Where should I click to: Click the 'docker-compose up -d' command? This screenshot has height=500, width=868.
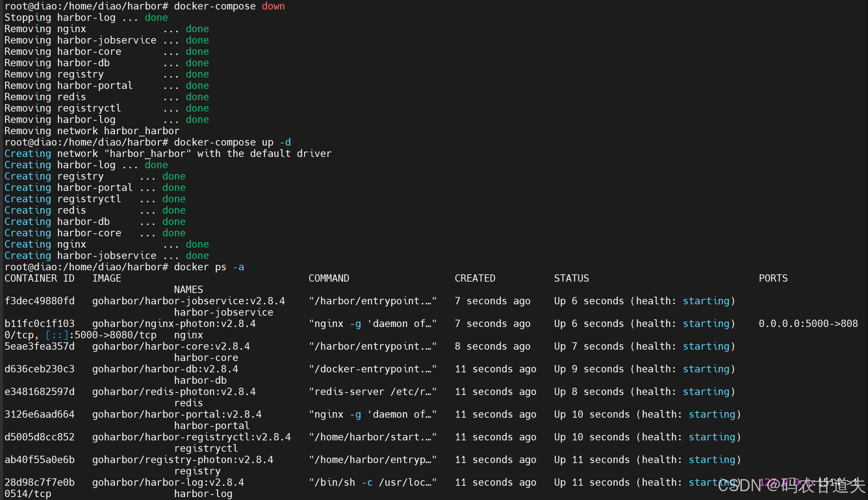pyautogui.click(x=232, y=142)
